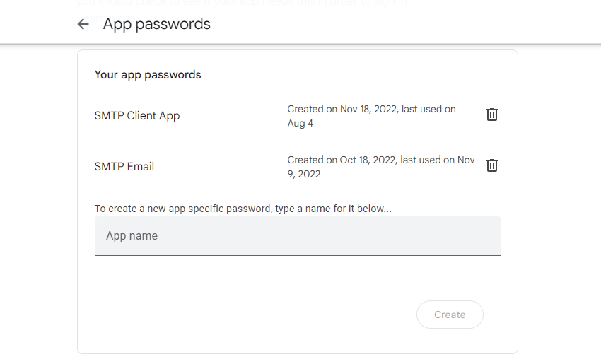This screenshot has height=364, width=601.
Task: Click the 'To create a new app specific password' hint
Action: point(243,209)
